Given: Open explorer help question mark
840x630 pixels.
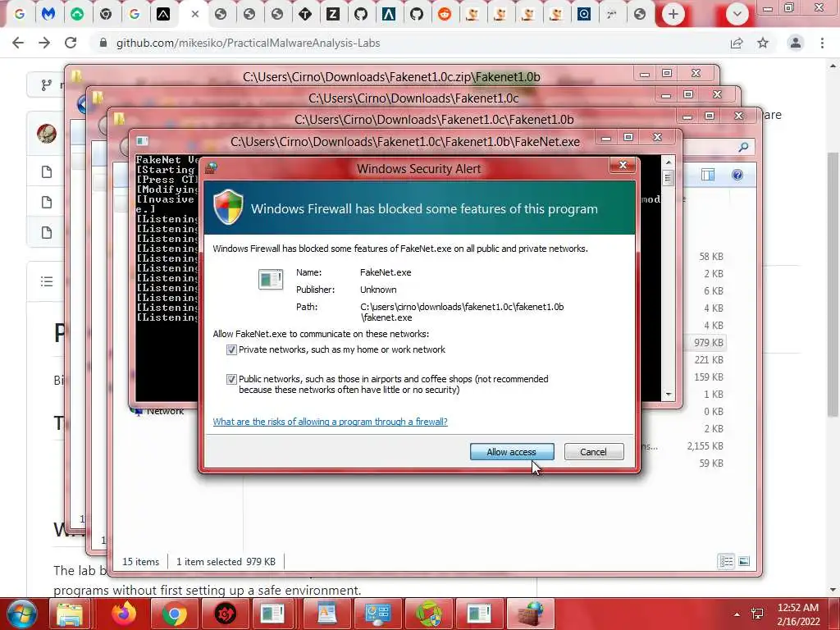Looking at the screenshot, I should click(x=737, y=175).
